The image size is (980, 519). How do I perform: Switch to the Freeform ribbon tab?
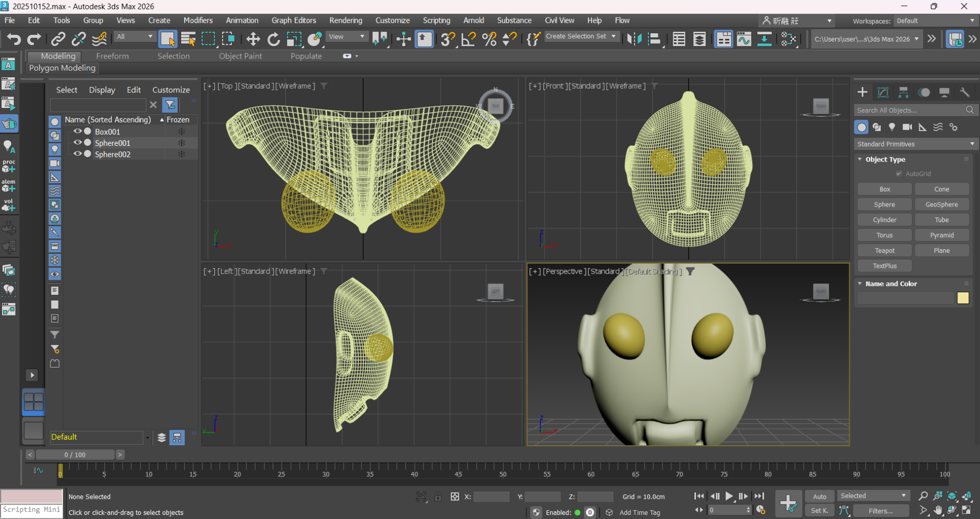tap(112, 56)
